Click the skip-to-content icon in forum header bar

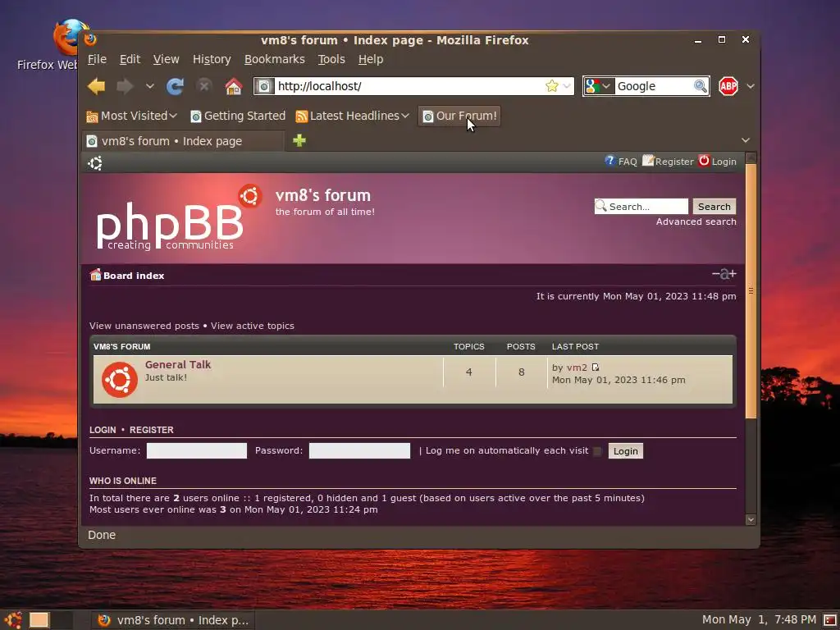[95, 163]
